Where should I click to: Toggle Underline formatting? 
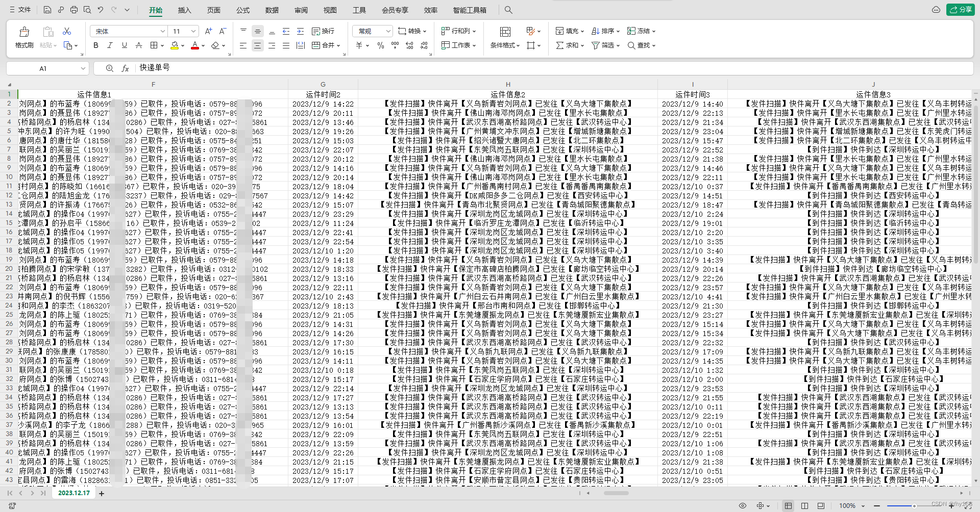(x=124, y=45)
